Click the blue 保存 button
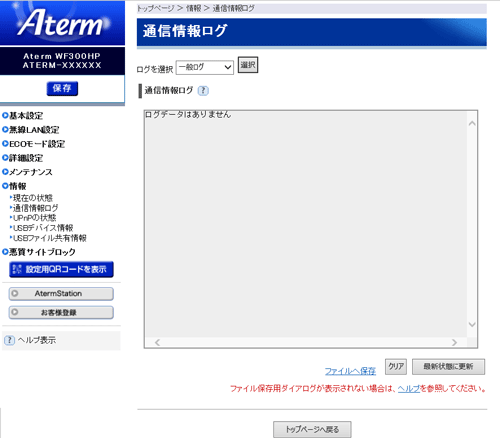The image size is (500, 438). tap(62, 88)
